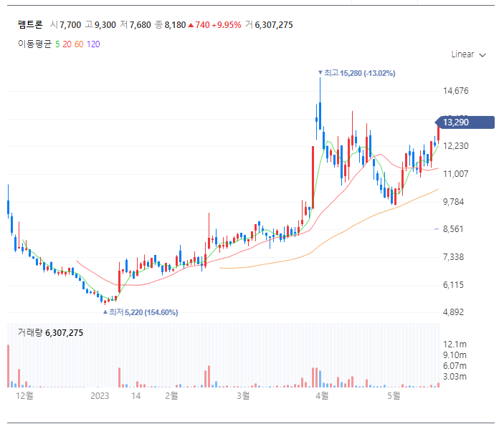Click the 12월 date axis label
The image size is (504, 429).
coord(24,395)
